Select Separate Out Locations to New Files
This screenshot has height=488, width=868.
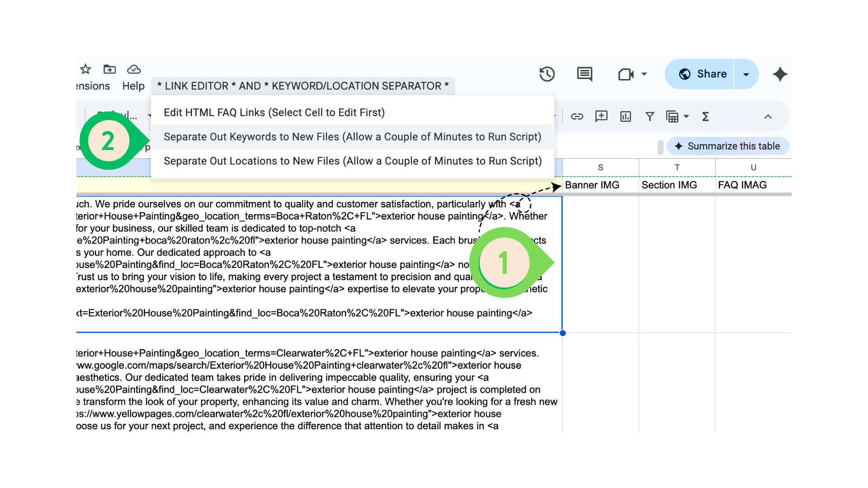(353, 161)
